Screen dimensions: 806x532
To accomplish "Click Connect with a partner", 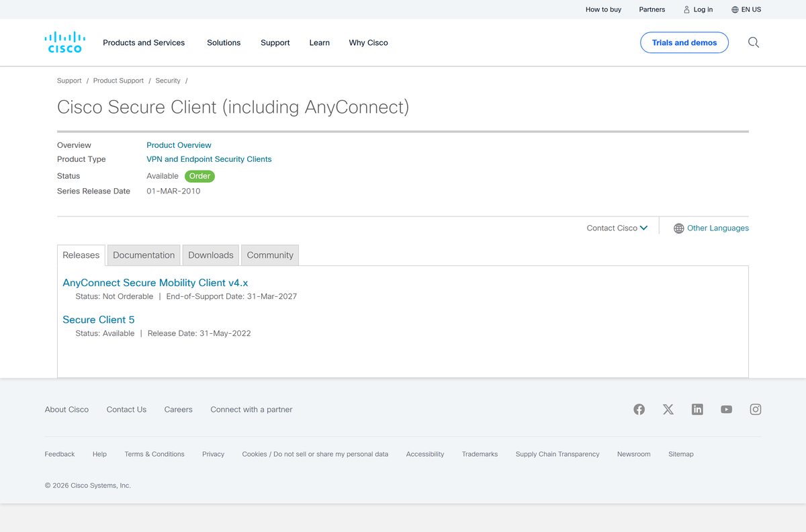I will coord(251,409).
